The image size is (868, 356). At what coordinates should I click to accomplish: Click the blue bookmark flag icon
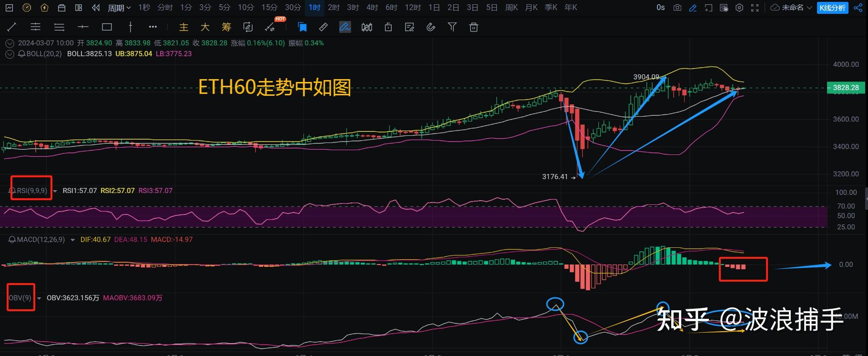[302, 27]
